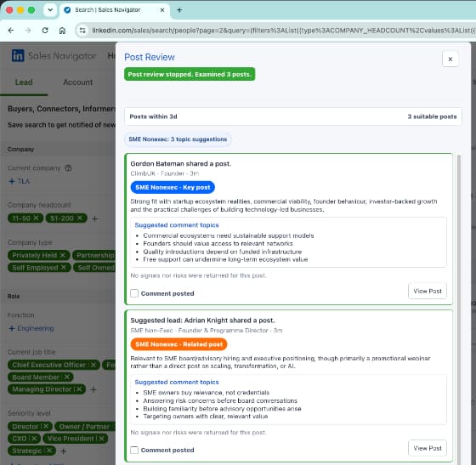Open a new browser tab

tap(179, 10)
